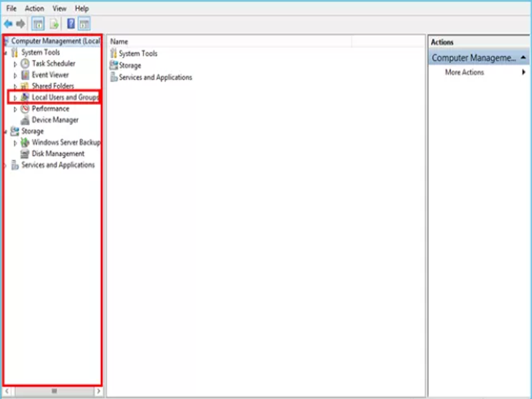
Task: Select the Services and Applications tree icon
Action: tap(15, 165)
